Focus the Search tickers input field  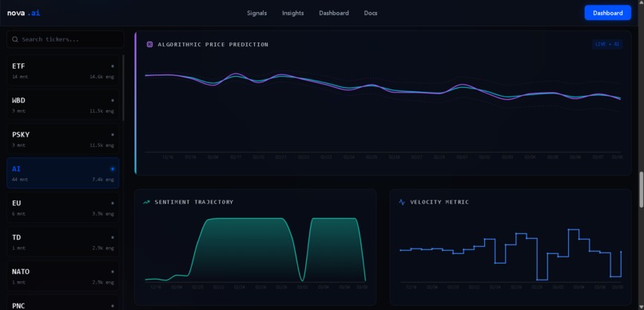pyautogui.click(x=66, y=39)
